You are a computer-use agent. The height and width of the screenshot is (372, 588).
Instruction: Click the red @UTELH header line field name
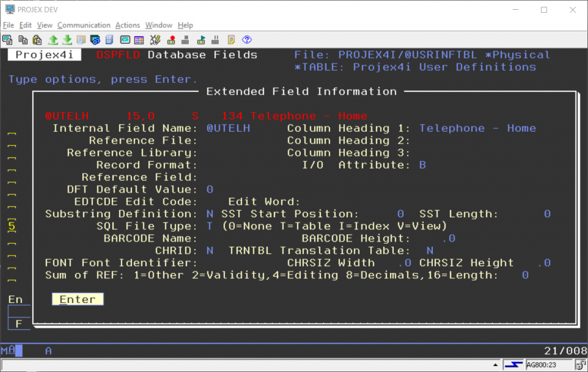click(x=67, y=116)
